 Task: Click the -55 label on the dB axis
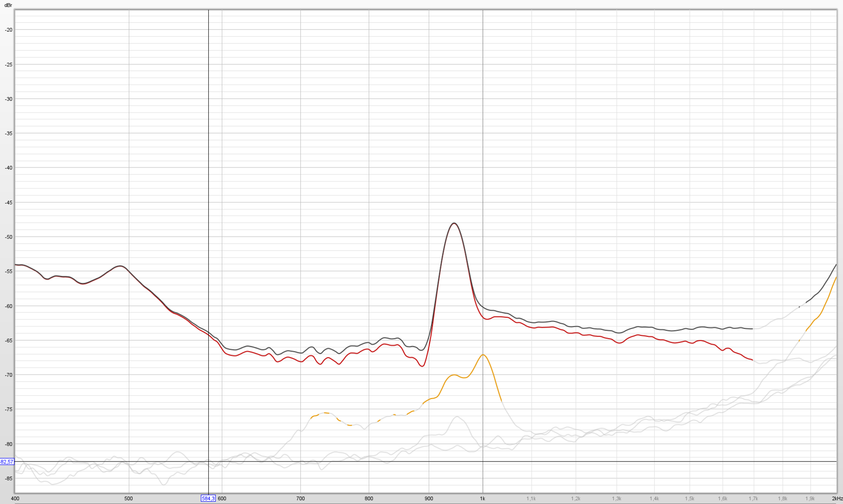tap(8, 272)
